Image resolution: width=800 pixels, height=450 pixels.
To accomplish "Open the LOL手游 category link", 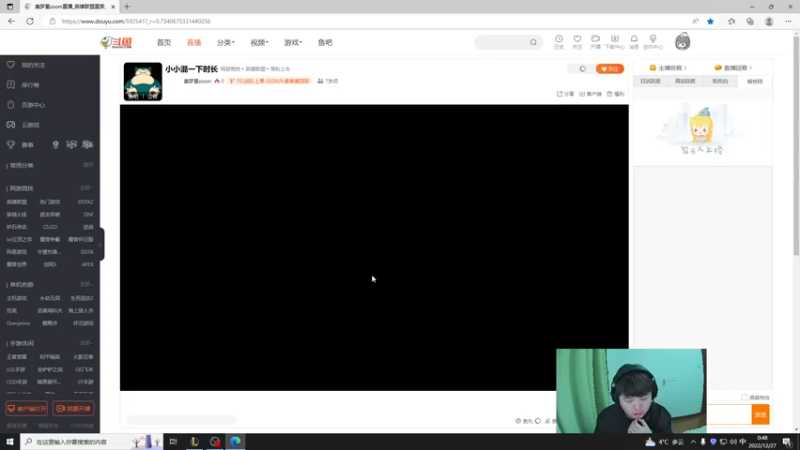I will tap(16, 369).
